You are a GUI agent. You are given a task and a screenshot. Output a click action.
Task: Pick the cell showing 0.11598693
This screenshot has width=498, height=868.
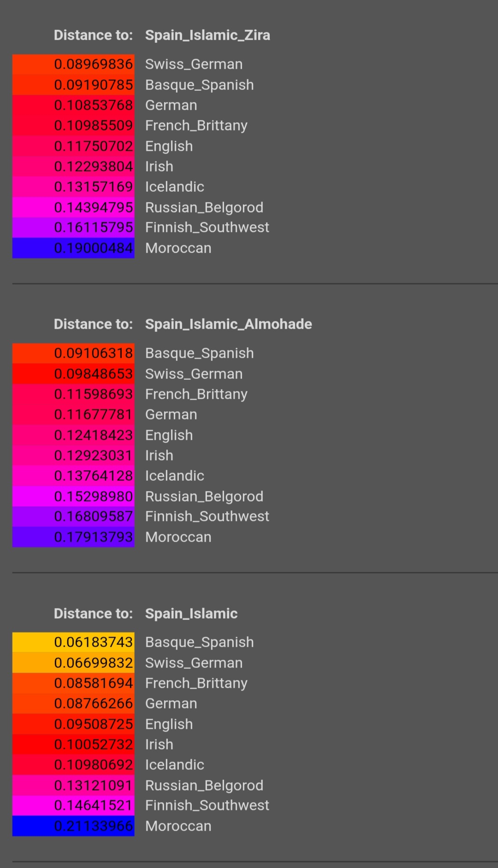pyautogui.click(x=73, y=394)
